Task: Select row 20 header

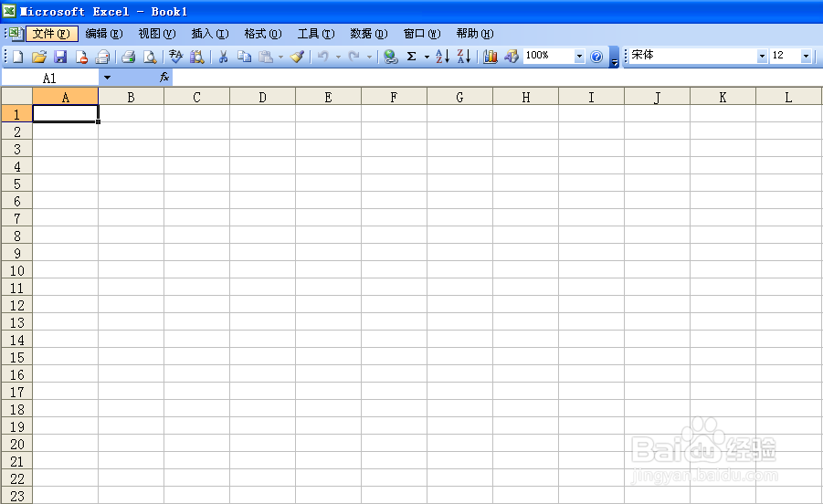Action: 16,444
